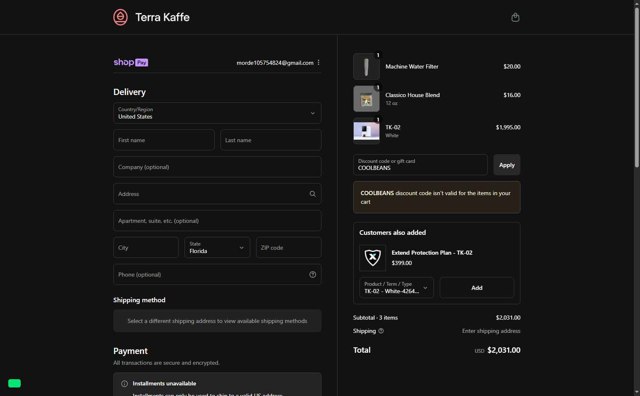Image resolution: width=640 pixels, height=396 pixels.
Task: Click the $20.00 price of water filter
Action: pyautogui.click(x=512, y=67)
